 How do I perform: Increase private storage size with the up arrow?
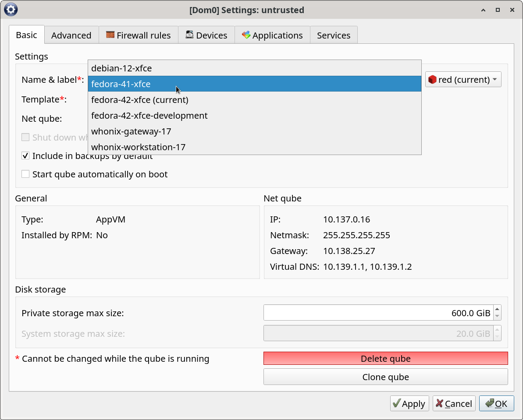(x=497, y=310)
